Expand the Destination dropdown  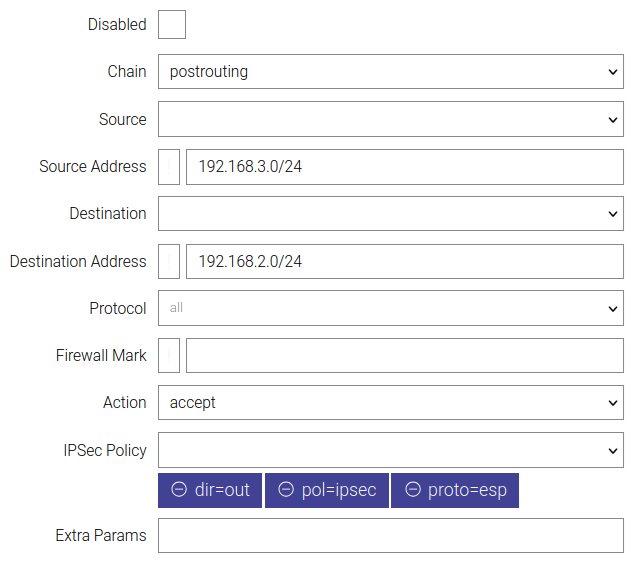[390, 214]
